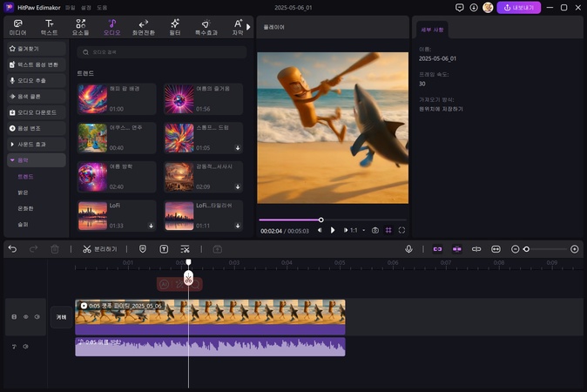Viewport: 587px width, 392px height.
Task: Select the Audio (오디오) tab
Action: 112,27
